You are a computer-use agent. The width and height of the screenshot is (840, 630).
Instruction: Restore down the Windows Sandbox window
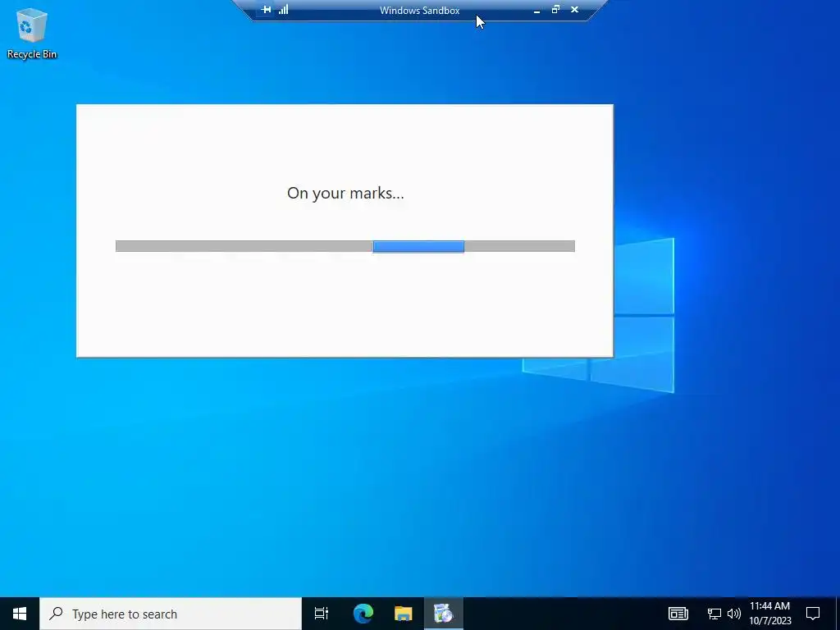click(x=555, y=10)
